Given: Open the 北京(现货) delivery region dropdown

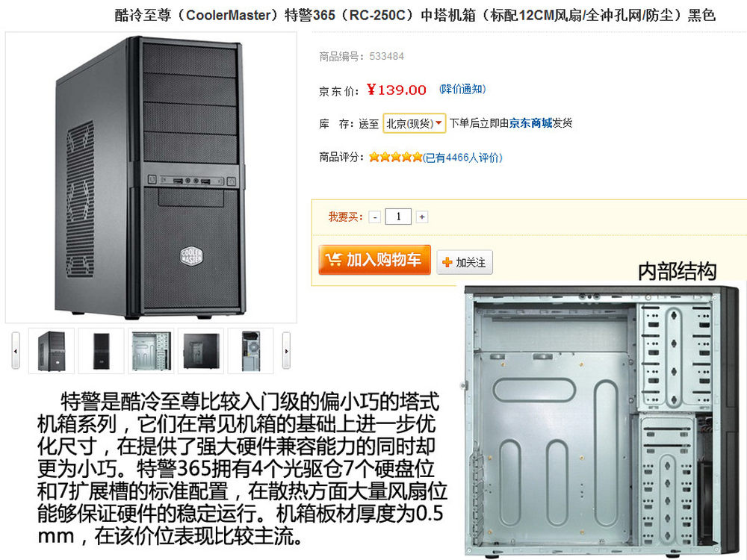Looking at the screenshot, I should point(414,123).
